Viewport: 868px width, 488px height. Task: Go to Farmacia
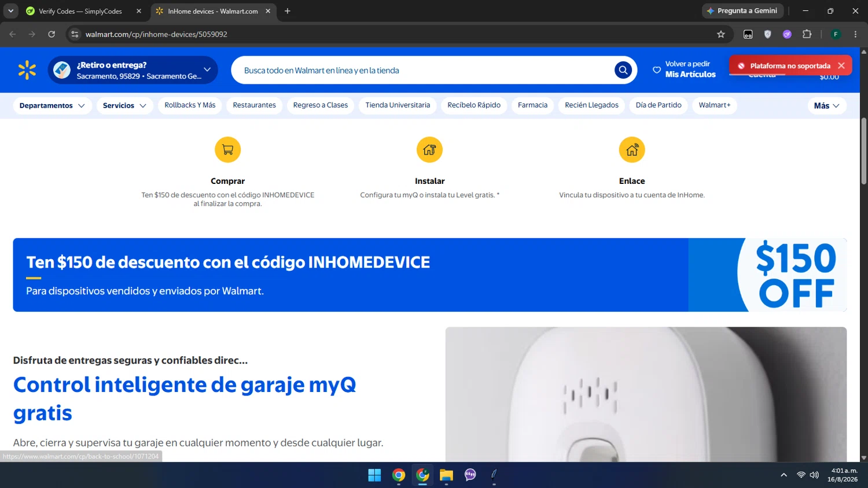click(532, 105)
